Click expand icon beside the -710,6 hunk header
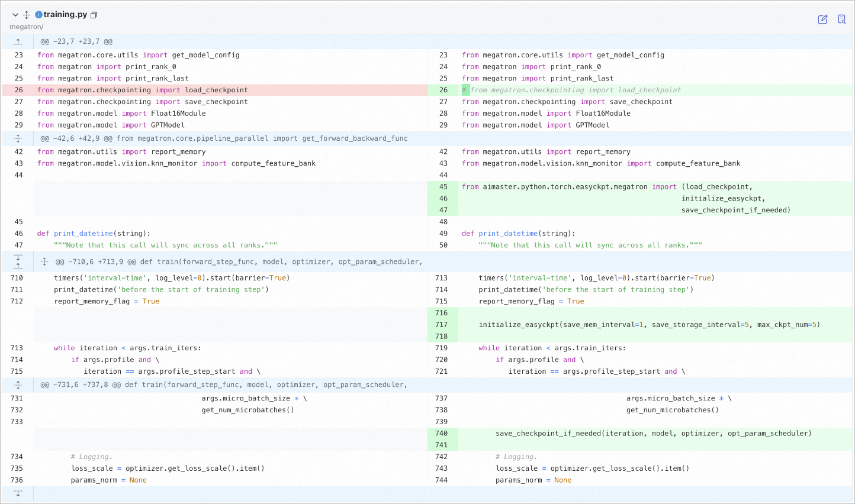Viewport: 855px width, 504px height. 44,261
